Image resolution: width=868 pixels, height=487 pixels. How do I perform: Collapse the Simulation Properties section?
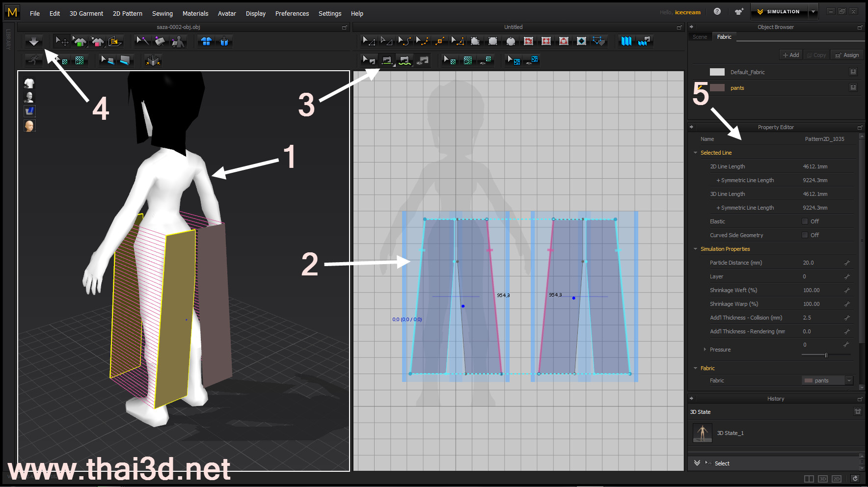[x=695, y=249]
